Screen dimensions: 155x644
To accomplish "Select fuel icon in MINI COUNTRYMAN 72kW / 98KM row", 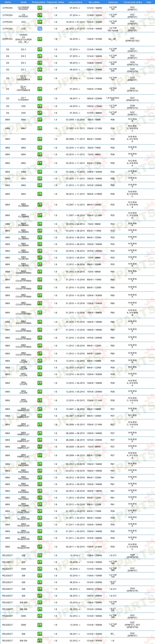I will (40, 272).
